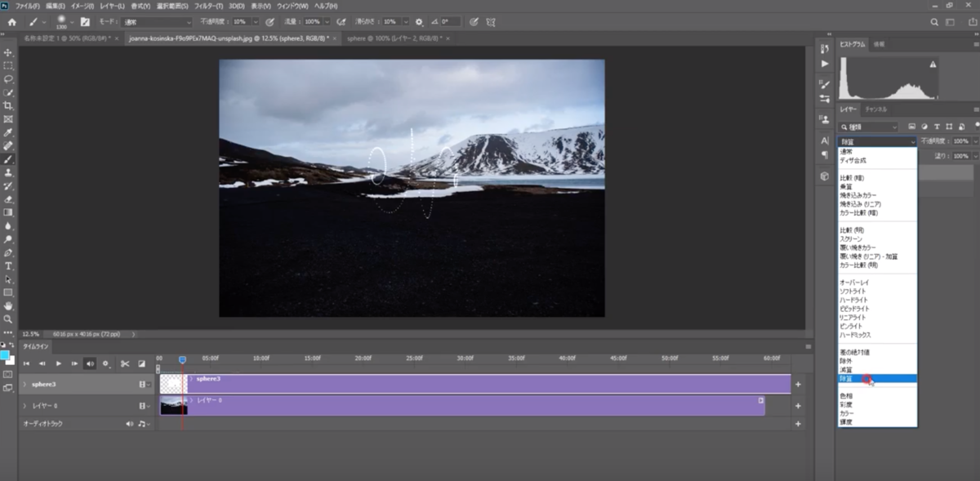This screenshot has height=481, width=980.
Task: Click the sphere3 clip thumbnail in timeline
Action: [173, 384]
